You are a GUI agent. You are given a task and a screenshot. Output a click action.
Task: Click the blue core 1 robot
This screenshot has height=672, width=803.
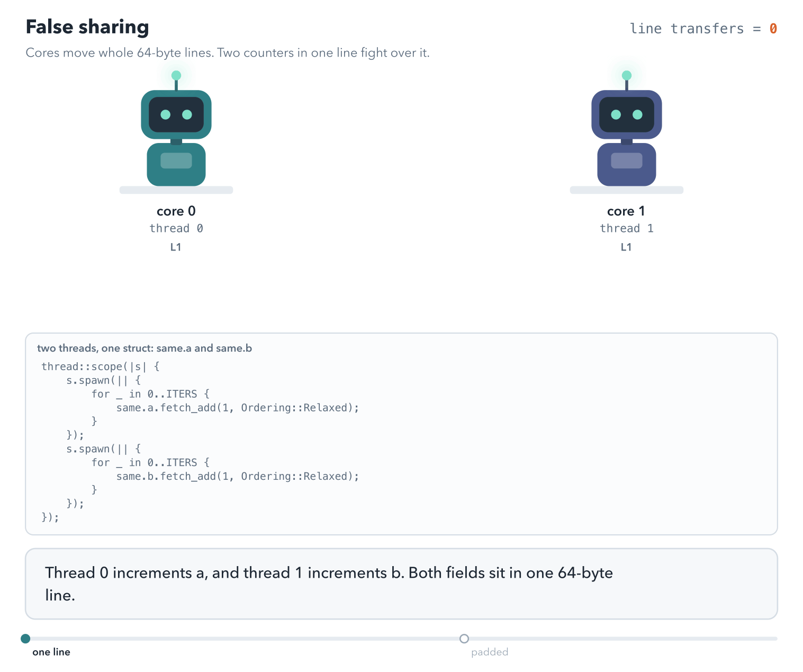(627, 129)
